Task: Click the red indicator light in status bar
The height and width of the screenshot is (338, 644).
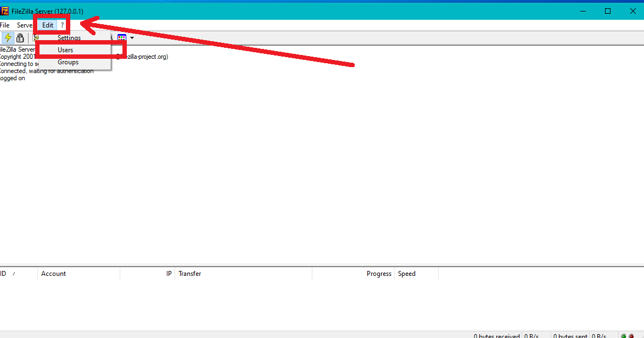Action: pos(631,336)
